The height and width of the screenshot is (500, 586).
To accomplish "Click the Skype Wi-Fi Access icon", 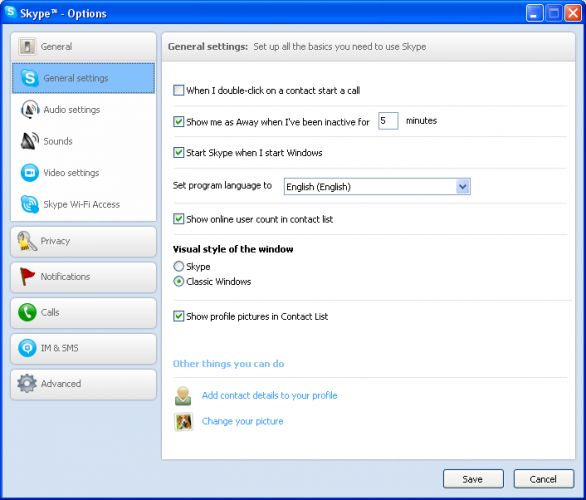I will coord(30,204).
